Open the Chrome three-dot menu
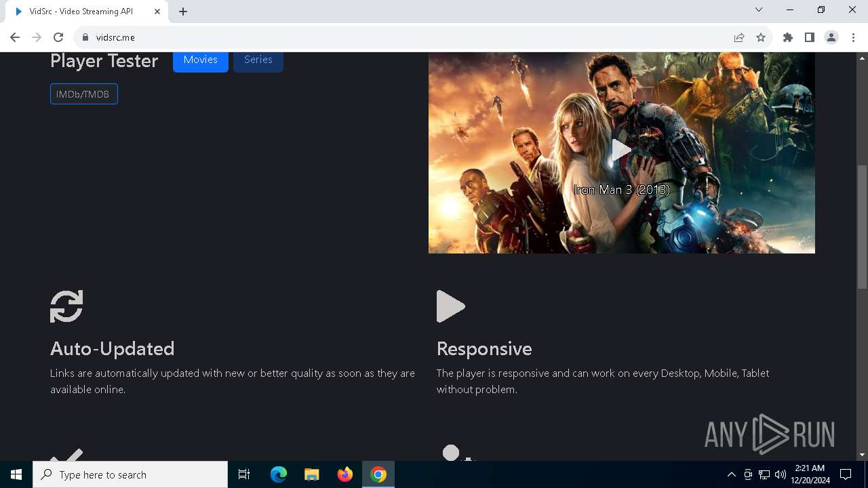Viewport: 868px width, 488px height. click(853, 37)
